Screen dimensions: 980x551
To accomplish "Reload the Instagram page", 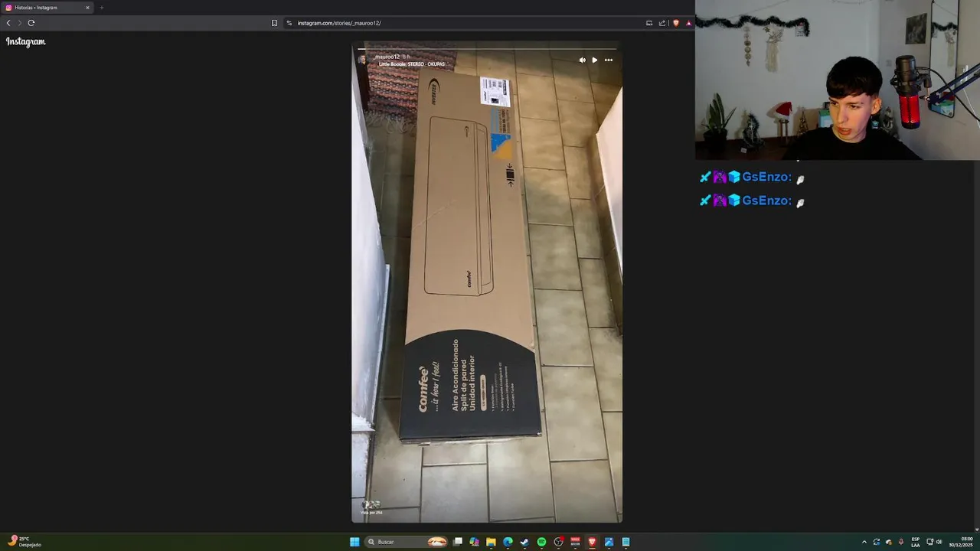I will tap(31, 23).
